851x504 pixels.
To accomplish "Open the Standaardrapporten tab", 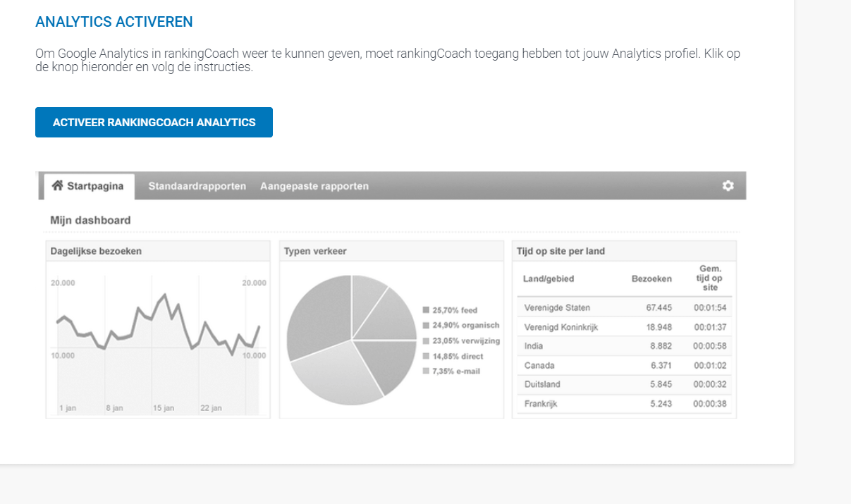I will click(197, 186).
